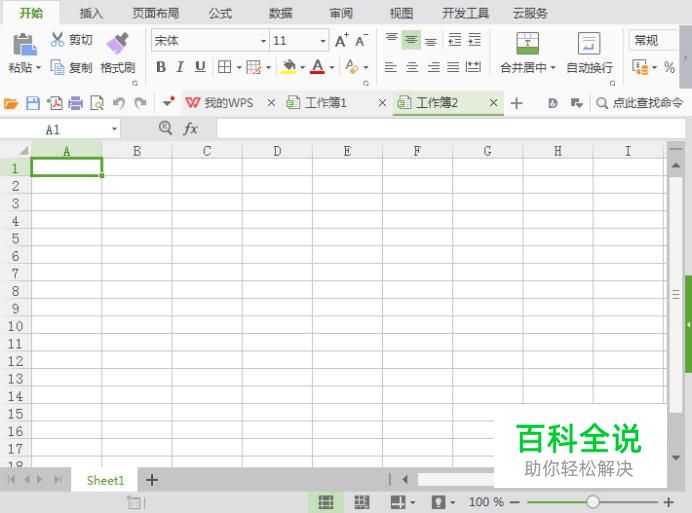Click the Redo arrow
The width and height of the screenshot is (692, 513).
click(x=140, y=103)
